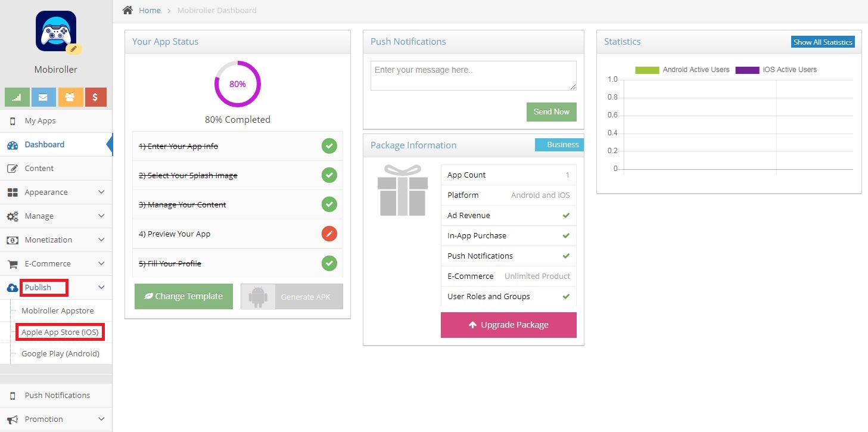Screen dimensions: 868x432
Task: Click the In-App Purchase row
Action: (509, 235)
